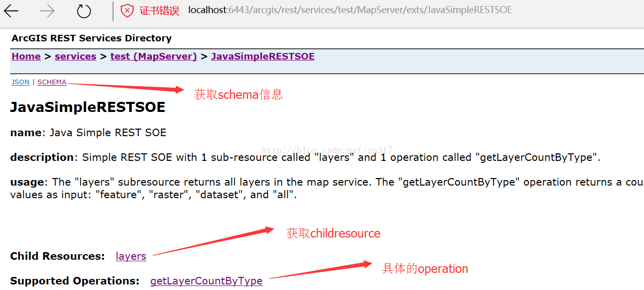This screenshot has width=644, height=290.
Task: Navigate to the services breadcrumb link
Action: [x=75, y=56]
